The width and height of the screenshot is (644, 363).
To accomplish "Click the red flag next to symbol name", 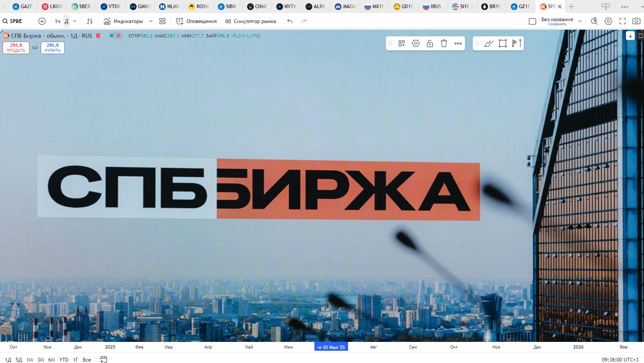I will (98, 36).
